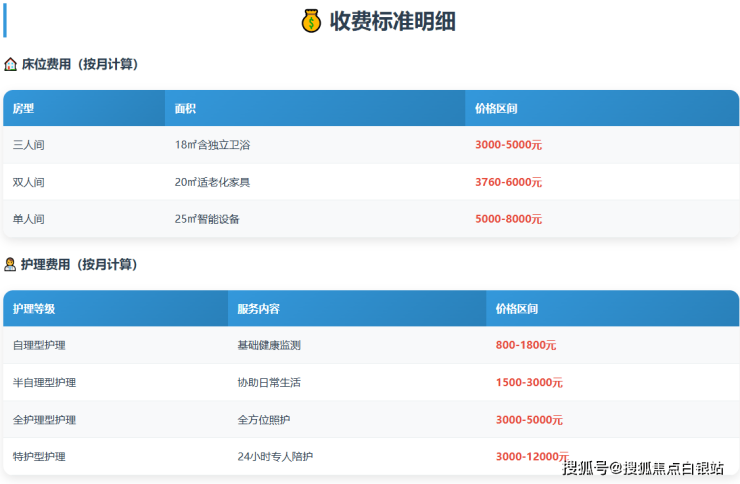Click the 房型 column header
The width and height of the screenshot is (740, 484).
23,108
